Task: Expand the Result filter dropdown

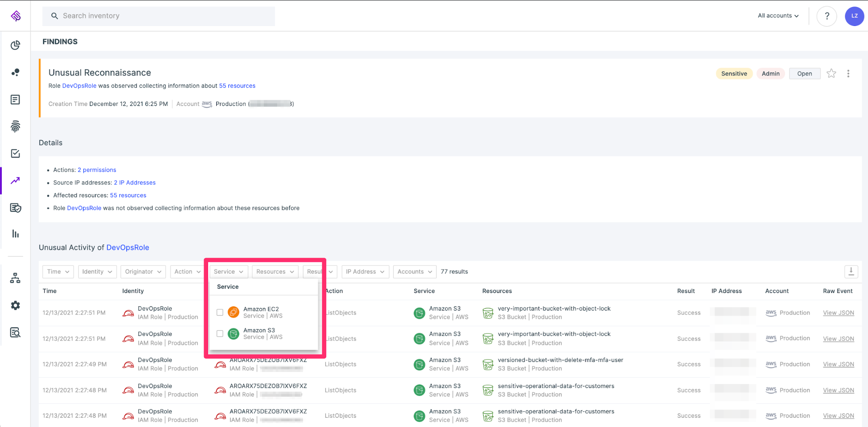Action: [320, 272]
